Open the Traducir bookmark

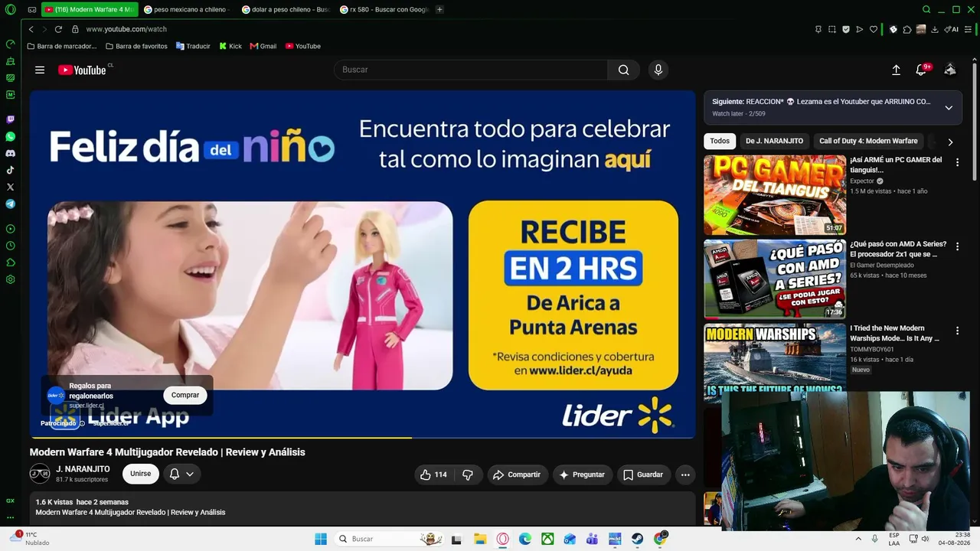pyautogui.click(x=193, y=46)
